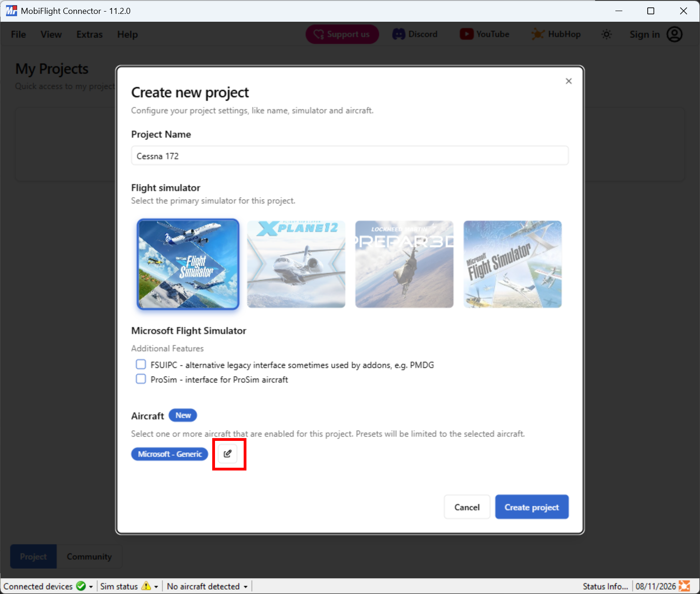Screen dimensions: 700x594
Task: Click the Cancel button
Action: pos(467,507)
